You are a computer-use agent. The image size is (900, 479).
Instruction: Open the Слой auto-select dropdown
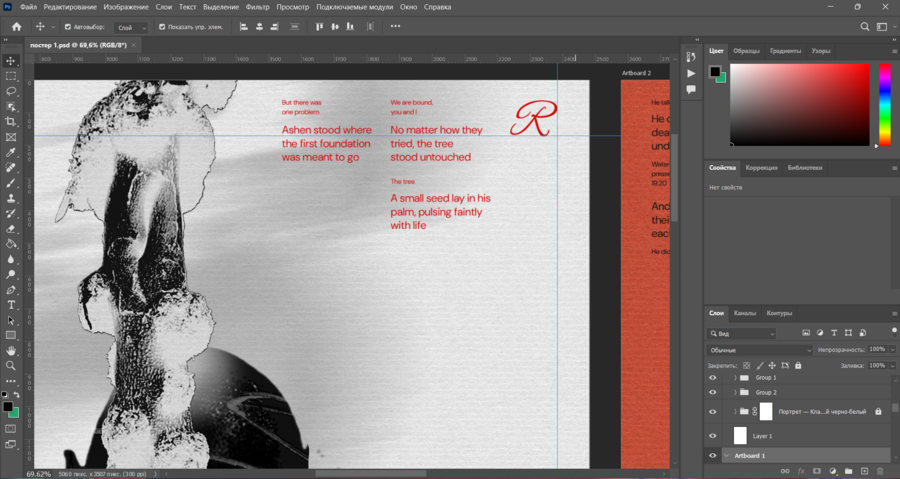point(131,27)
